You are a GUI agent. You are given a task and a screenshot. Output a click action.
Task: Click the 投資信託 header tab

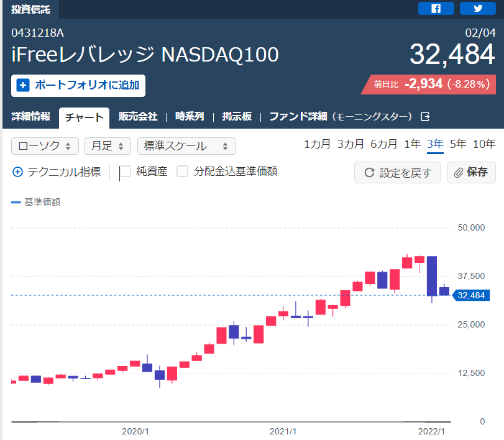tap(30, 9)
